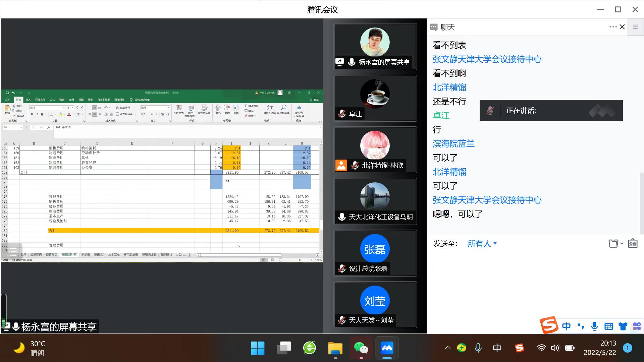This screenshot has height=362, width=644.
Task: Click the 格式刷 format painter in Excel
Action: (x=19, y=116)
